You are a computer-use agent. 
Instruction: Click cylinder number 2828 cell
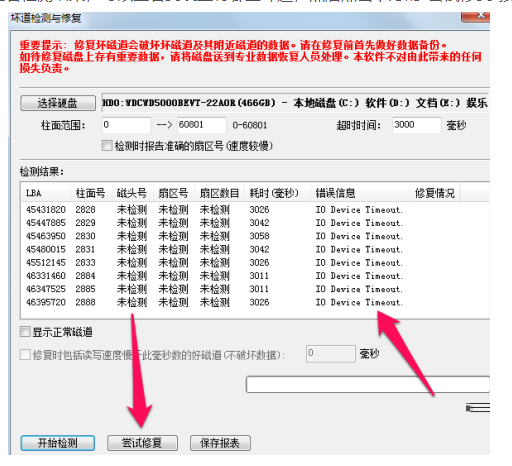point(85,210)
